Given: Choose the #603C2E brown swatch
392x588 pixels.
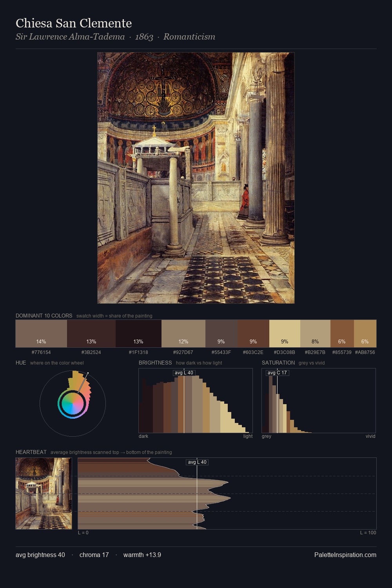Looking at the screenshot, I should point(253,334).
